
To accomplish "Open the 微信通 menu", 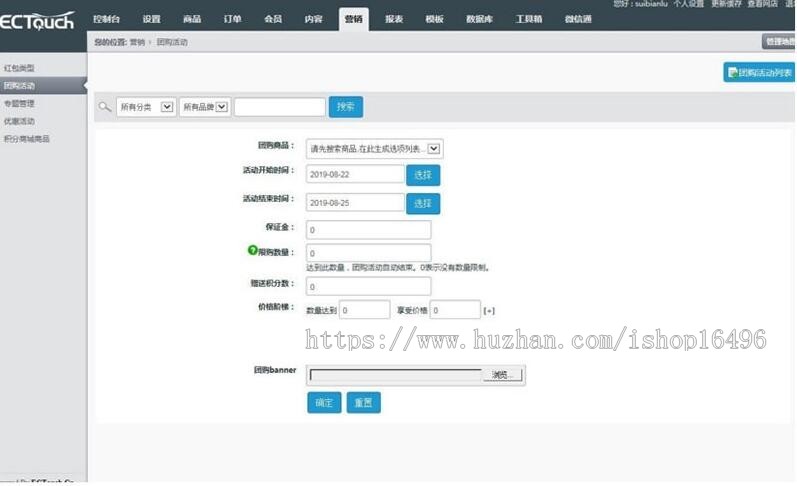I will (578, 19).
